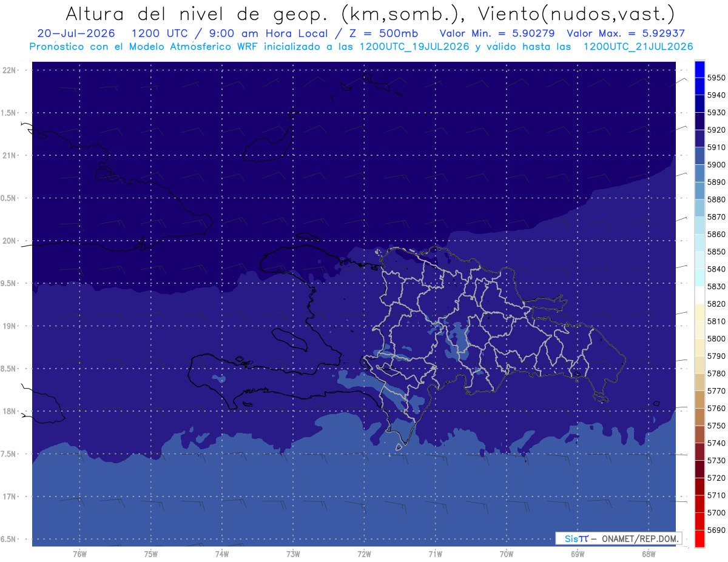Click the date text '20-Jul-2026'
728x562 pixels.
tap(76, 33)
